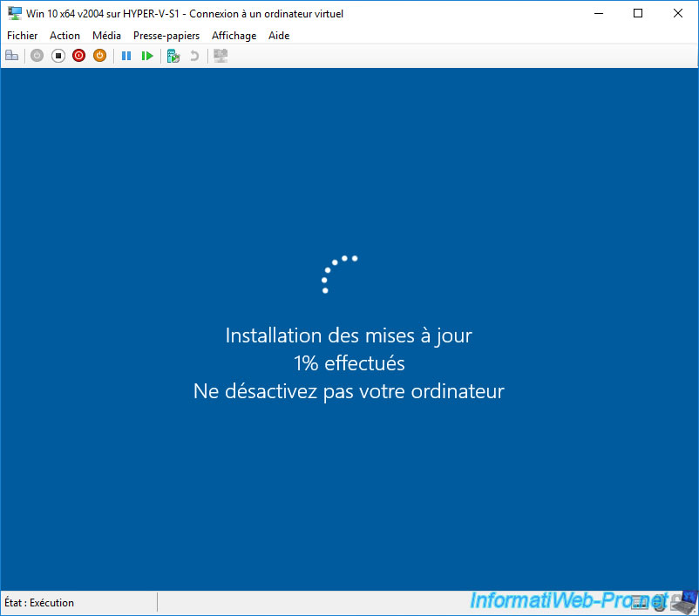Viewport: 699px width, 616px height.
Task: Close the virtual machine connection window
Action: (x=677, y=13)
